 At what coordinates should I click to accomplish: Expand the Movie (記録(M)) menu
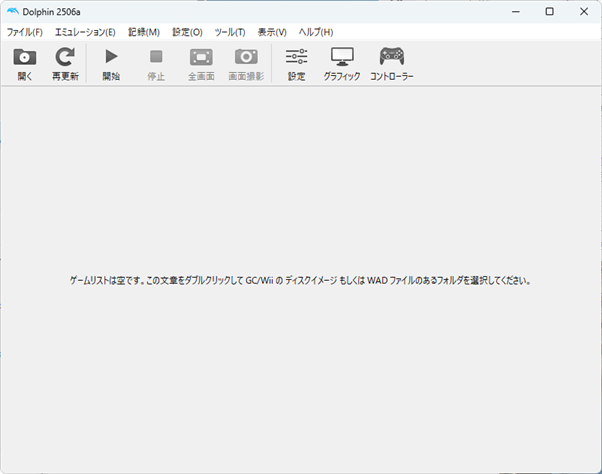144,32
